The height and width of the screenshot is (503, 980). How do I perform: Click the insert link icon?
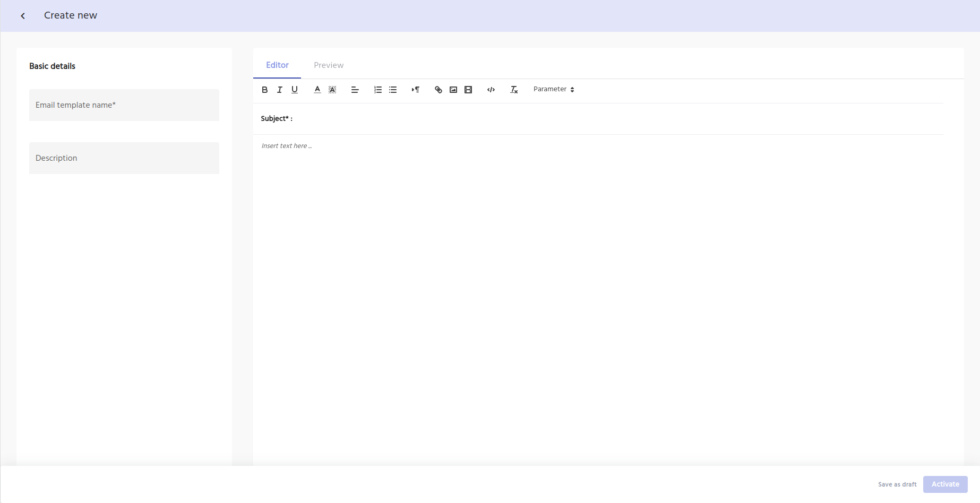coord(439,90)
